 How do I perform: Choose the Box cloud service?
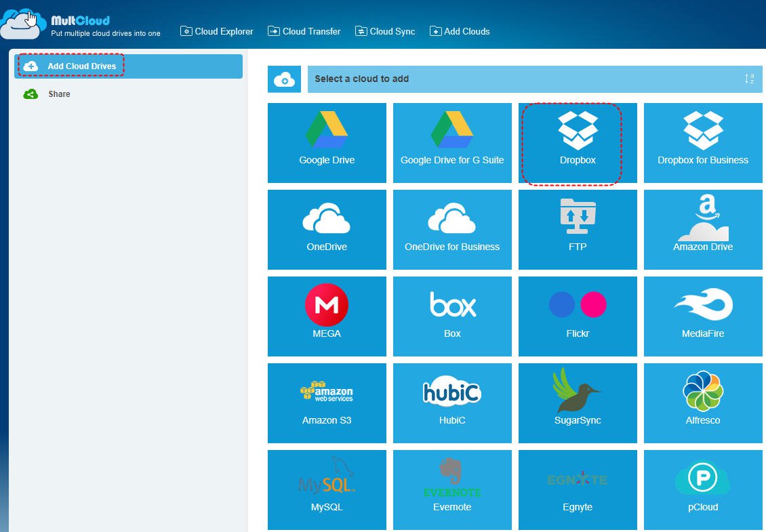pyautogui.click(x=452, y=316)
